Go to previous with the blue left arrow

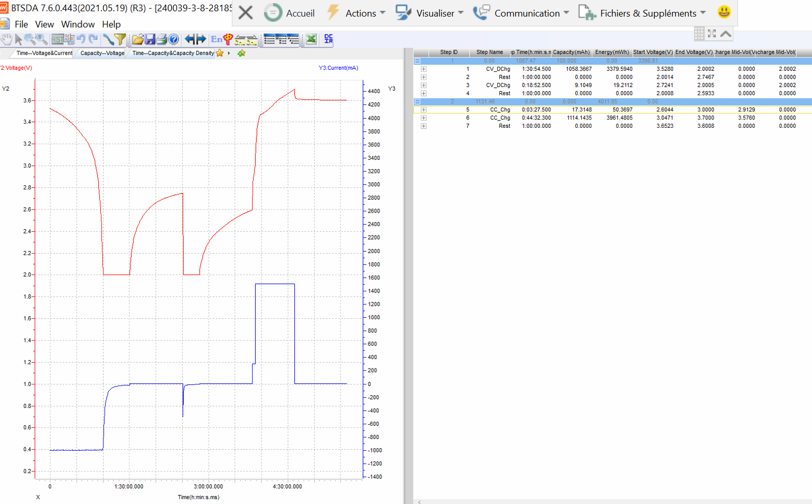[x=190, y=39]
